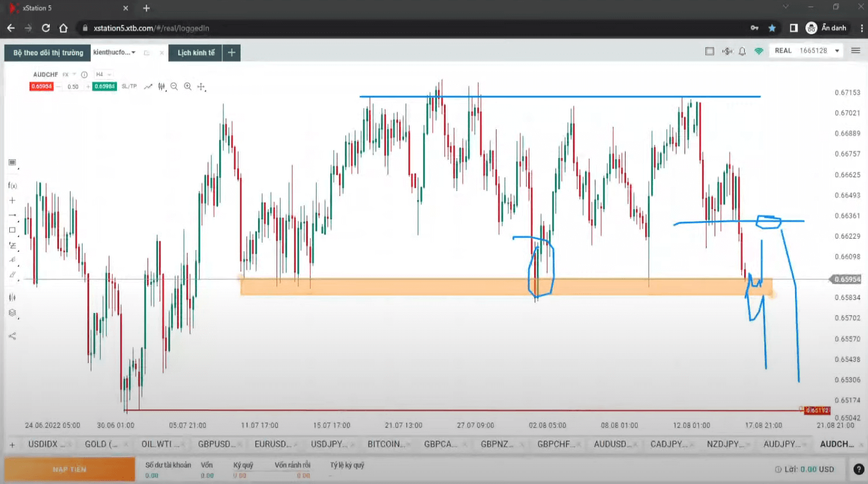868x484 pixels.
Task: Add a new chart tab at bottom-left plus
Action: click(12, 445)
